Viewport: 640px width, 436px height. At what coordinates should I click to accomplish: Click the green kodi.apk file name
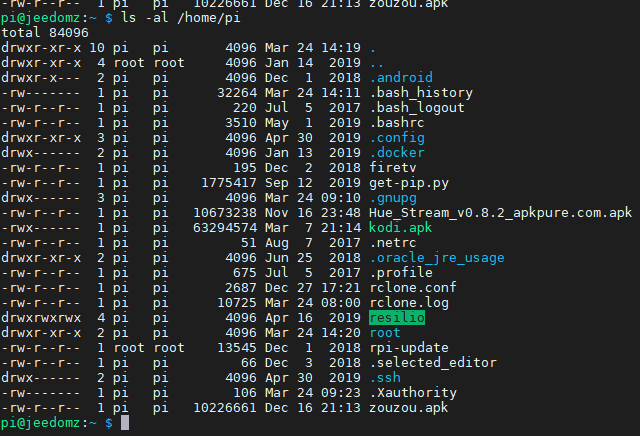click(x=401, y=228)
